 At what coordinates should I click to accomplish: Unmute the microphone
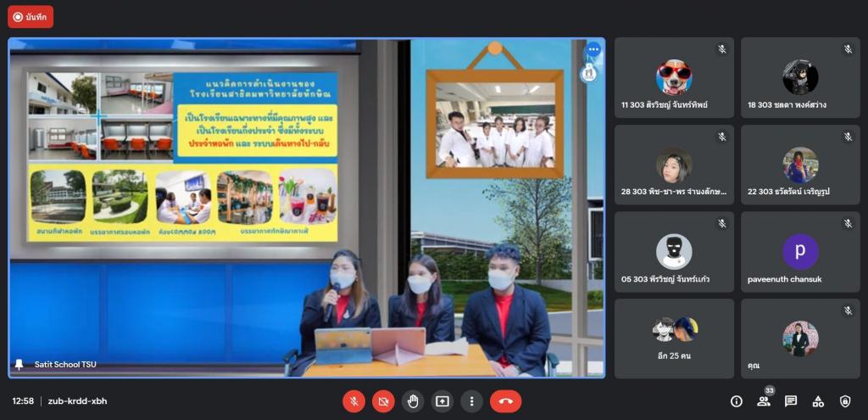[x=353, y=401]
